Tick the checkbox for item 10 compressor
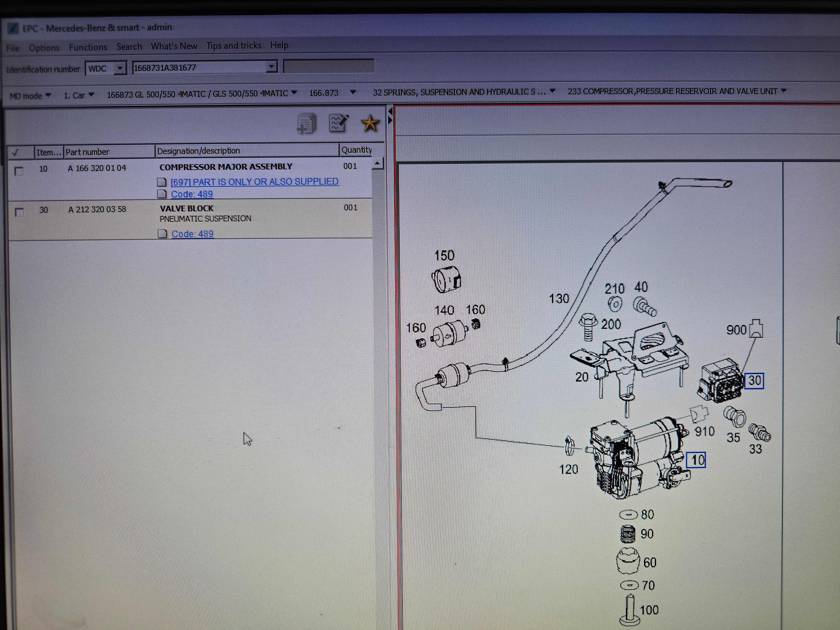Screen dimensions: 840x630 click(x=19, y=171)
